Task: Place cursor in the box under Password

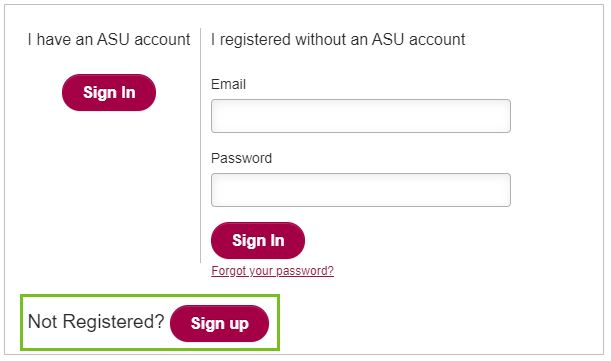Action: click(361, 190)
